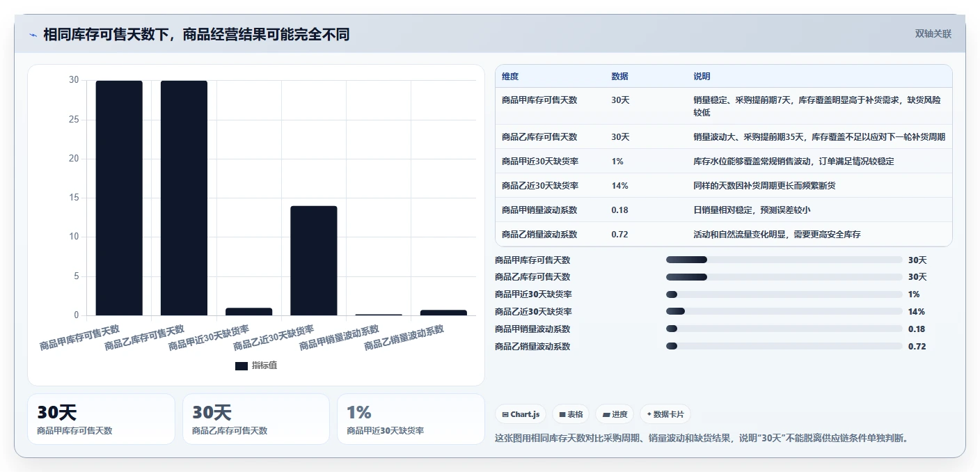The width and height of the screenshot is (980, 472).
Task: Click the y-axis value 15
Action: [x=74, y=198]
